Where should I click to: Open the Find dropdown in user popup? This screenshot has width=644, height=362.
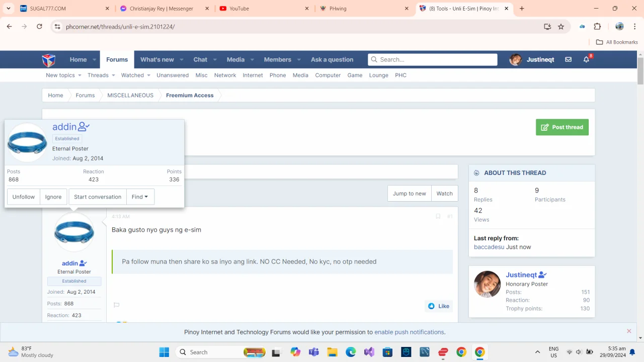click(x=140, y=197)
